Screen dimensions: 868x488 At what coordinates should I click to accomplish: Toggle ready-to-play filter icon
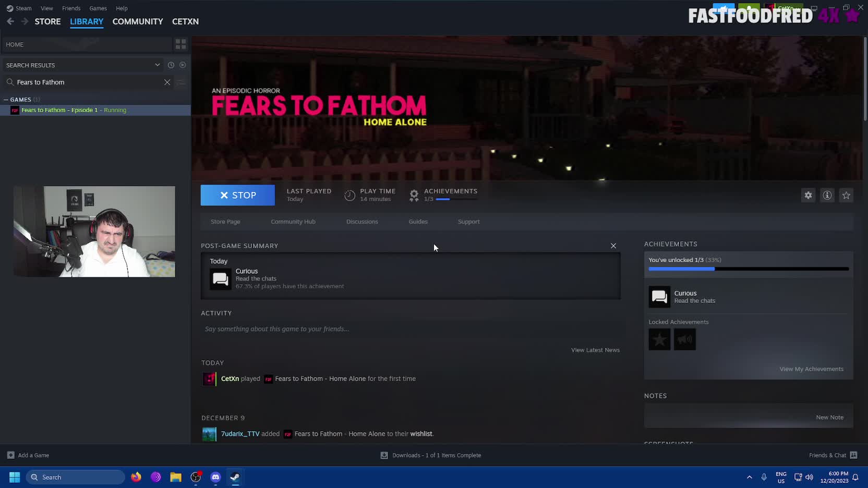pyautogui.click(x=183, y=65)
